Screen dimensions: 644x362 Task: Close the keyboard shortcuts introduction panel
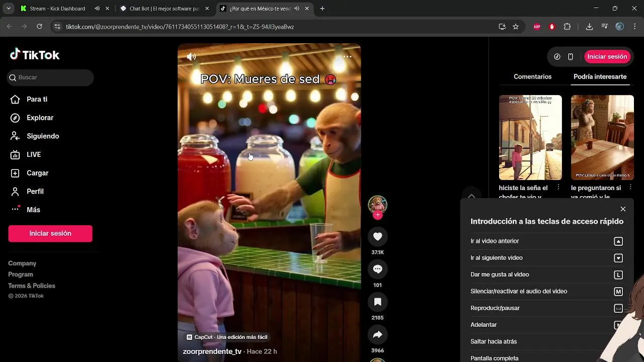623,209
